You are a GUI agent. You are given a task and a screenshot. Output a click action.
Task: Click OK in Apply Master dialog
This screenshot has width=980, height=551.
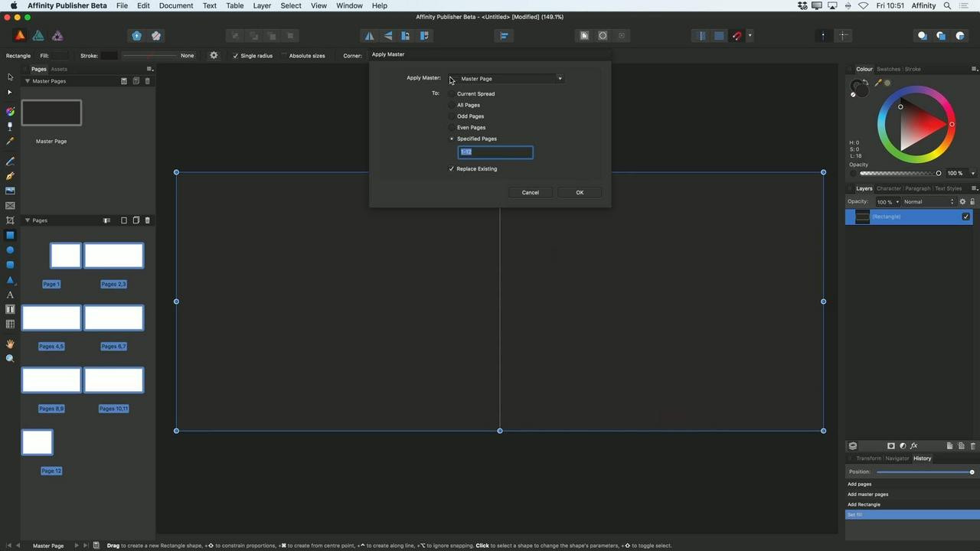pos(580,192)
